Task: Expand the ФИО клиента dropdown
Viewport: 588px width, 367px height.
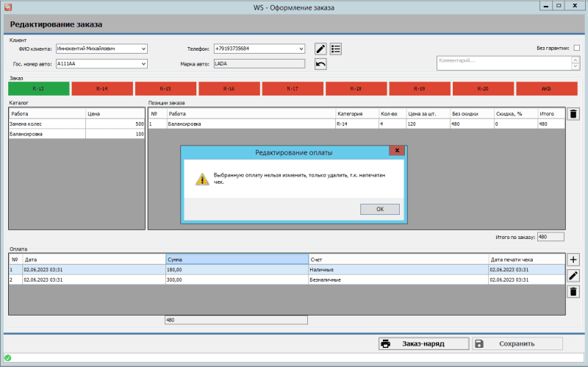Action: coord(143,49)
